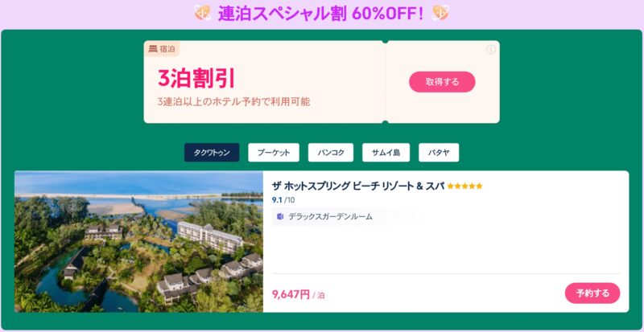
Task: Click the left wing decoration in banner
Action: [202, 13]
